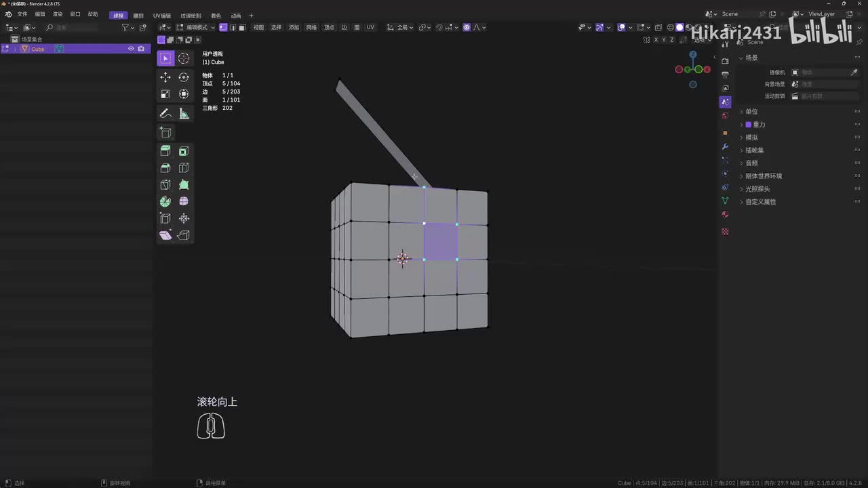Open the Vertex menu
Viewport: 868px width, 488px height.
329,27
